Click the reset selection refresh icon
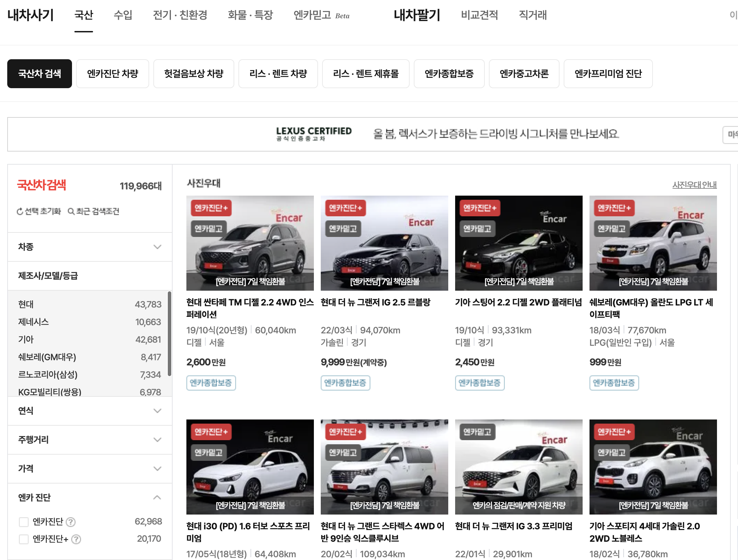This screenshot has width=738, height=560. pos(20,211)
